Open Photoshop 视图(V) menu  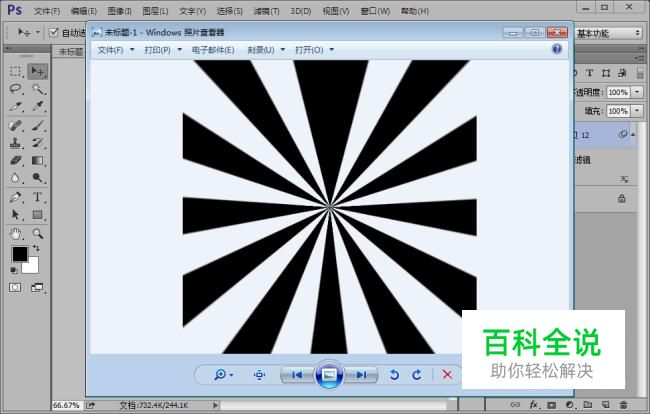click(336, 11)
